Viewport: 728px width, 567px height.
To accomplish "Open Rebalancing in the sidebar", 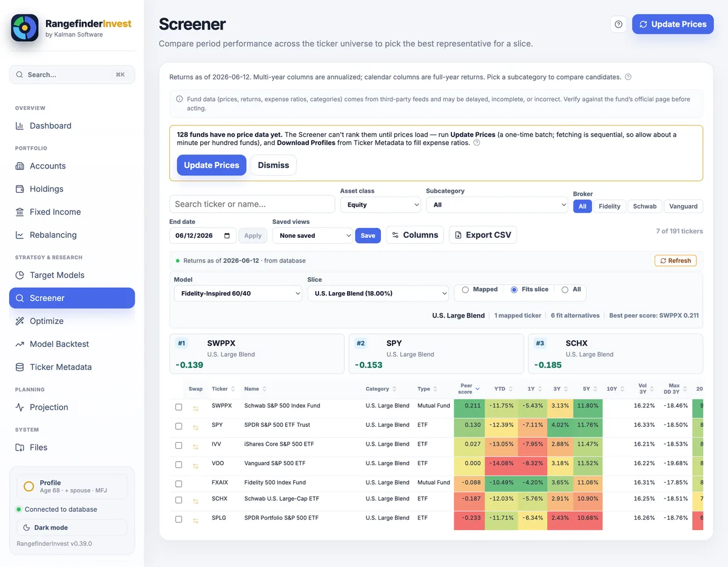I will click(72, 235).
